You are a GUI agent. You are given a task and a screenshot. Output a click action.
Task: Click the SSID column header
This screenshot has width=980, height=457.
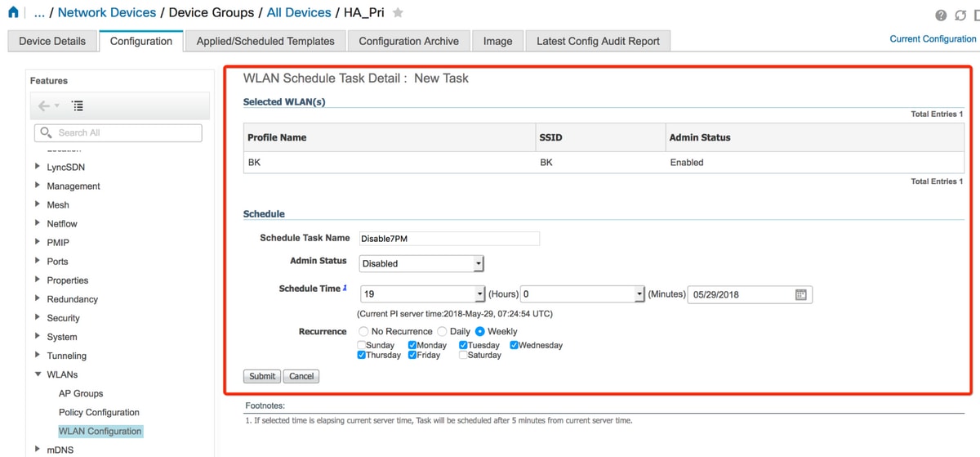point(601,137)
